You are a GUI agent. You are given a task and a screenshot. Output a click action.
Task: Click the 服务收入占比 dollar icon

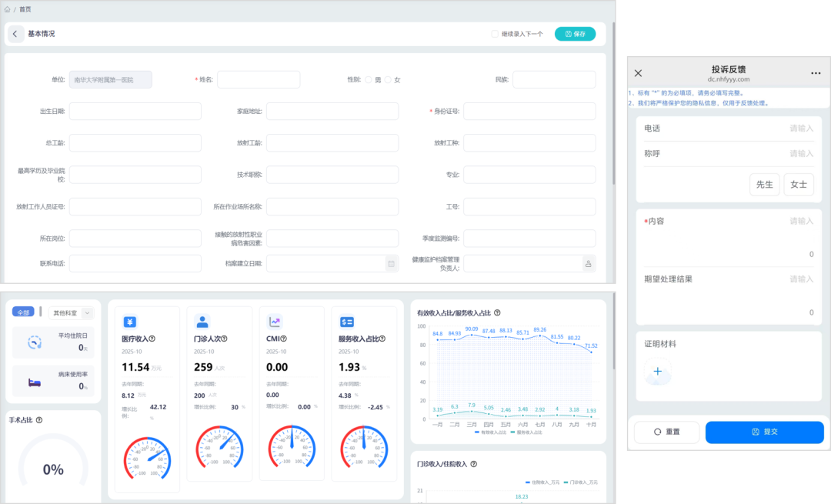pos(346,322)
